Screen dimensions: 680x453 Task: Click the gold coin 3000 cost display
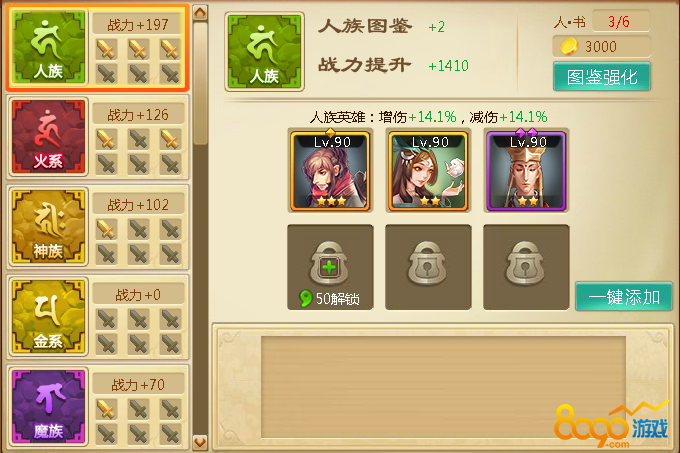(x=602, y=46)
